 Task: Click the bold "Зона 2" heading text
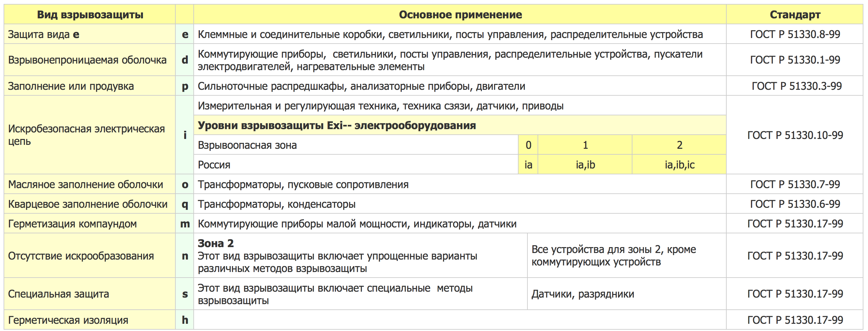coord(216,243)
